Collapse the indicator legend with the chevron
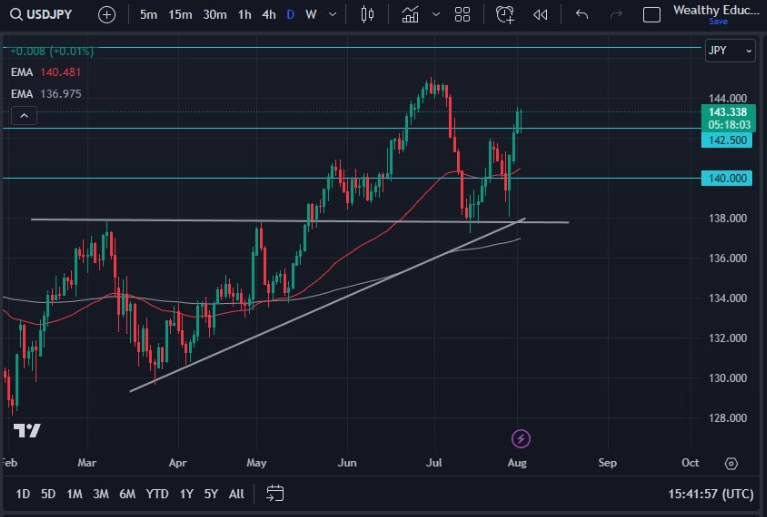Screen dimensions: 767x517 (24, 116)
